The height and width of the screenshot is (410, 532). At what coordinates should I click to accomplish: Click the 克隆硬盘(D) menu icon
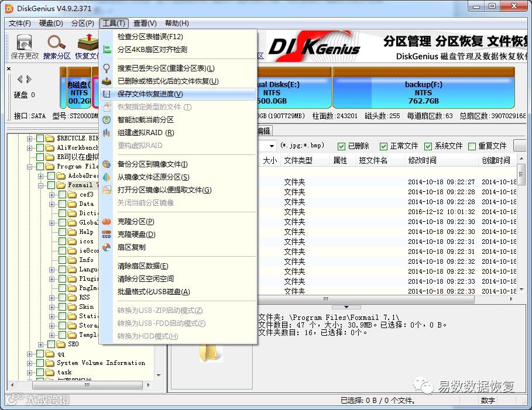point(107,235)
